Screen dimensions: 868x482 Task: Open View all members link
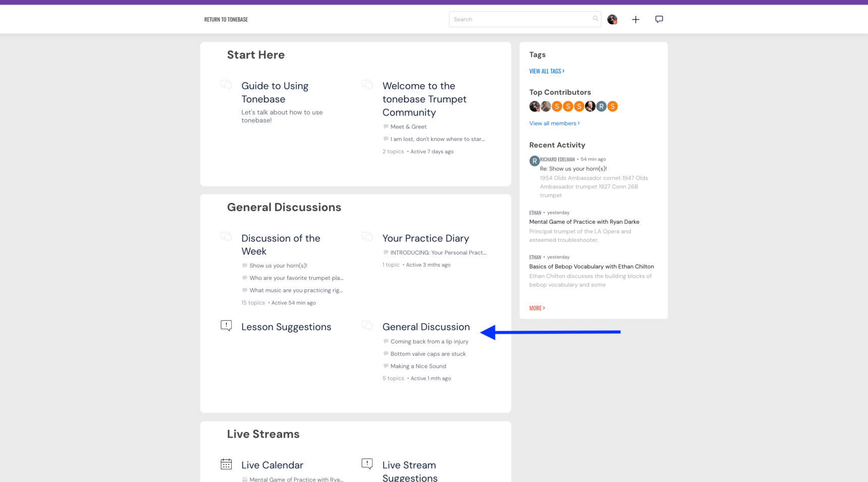pos(554,124)
